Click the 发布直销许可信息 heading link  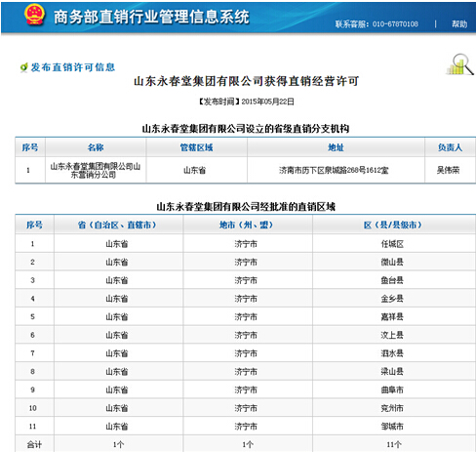pos(73,67)
